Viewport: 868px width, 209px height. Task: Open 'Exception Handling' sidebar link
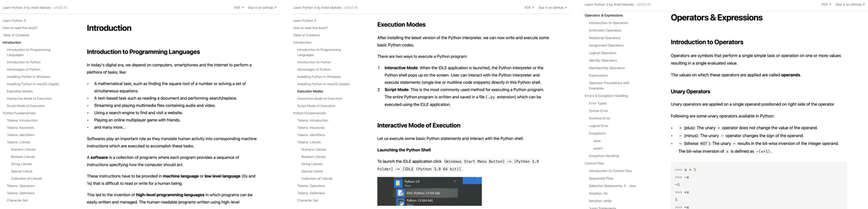tap(604, 156)
